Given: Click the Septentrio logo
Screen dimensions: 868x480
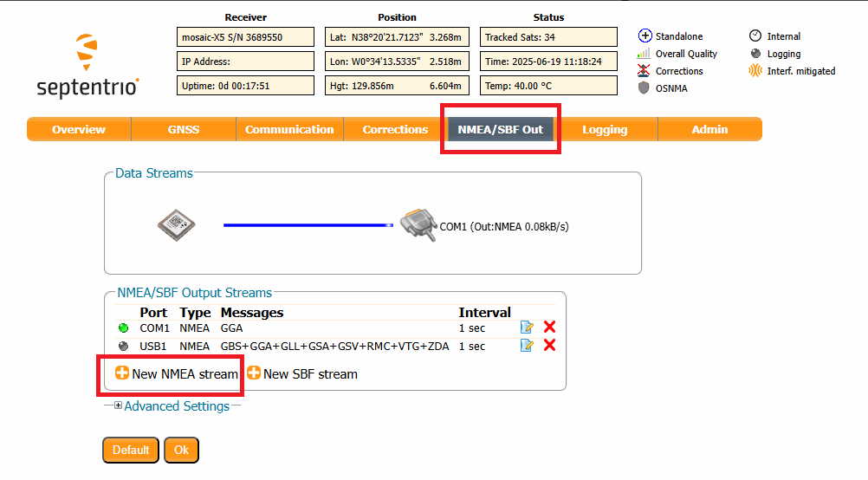Looking at the screenshot, I should pyautogui.click(x=87, y=66).
